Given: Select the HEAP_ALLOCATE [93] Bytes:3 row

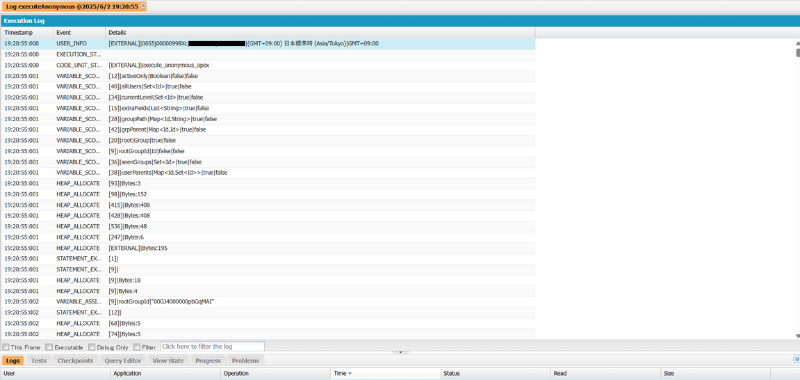Looking at the screenshot, I should (268, 183).
